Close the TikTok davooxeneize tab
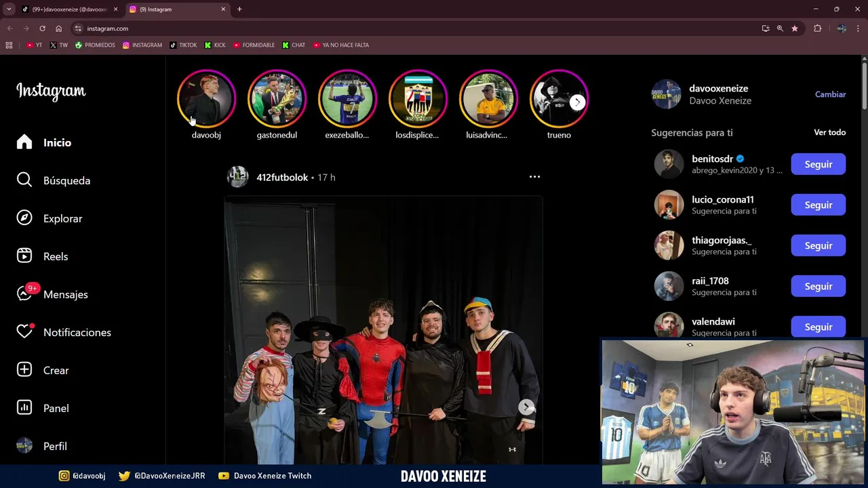 pos(115,9)
